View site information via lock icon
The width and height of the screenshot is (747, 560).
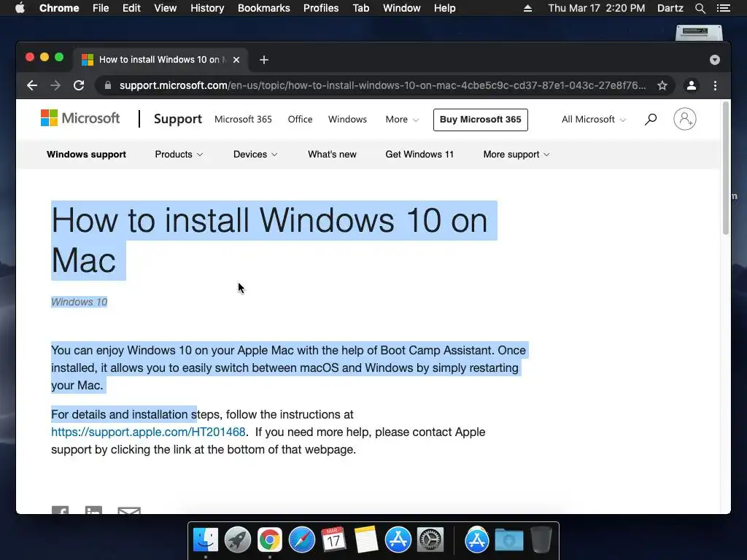108,85
